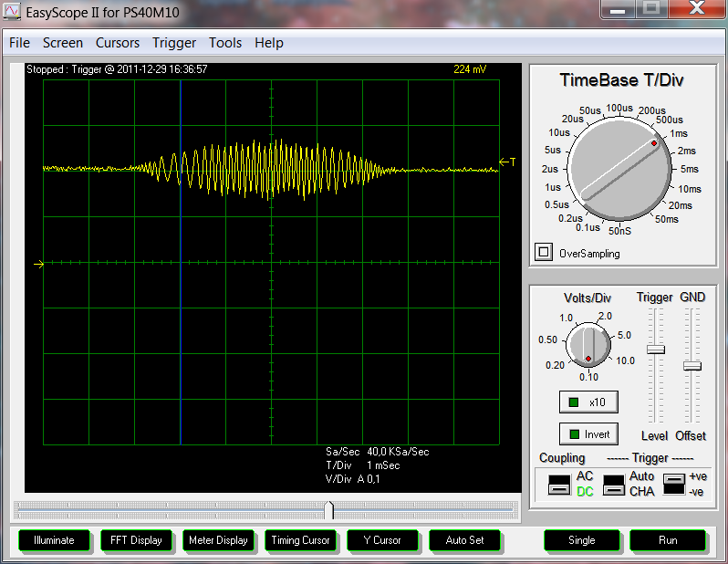Click the yellow ground arrow marker on left
The width and height of the screenshot is (728, 564).
tap(38, 265)
